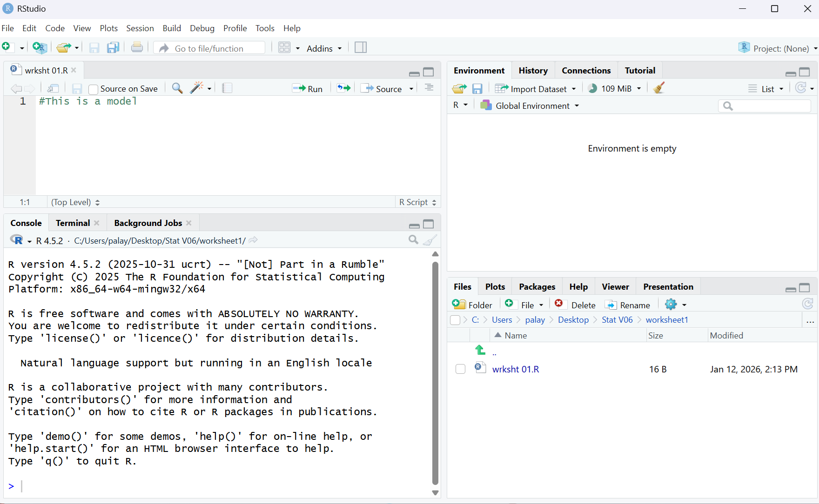This screenshot has height=504, width=819.
Task: Switch to the Packages tab
Action: tap(537, 287)
